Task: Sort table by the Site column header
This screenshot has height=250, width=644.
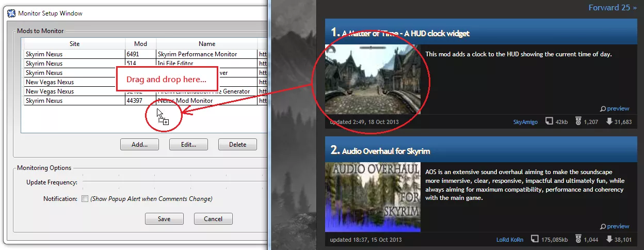Action: point(75,44)
